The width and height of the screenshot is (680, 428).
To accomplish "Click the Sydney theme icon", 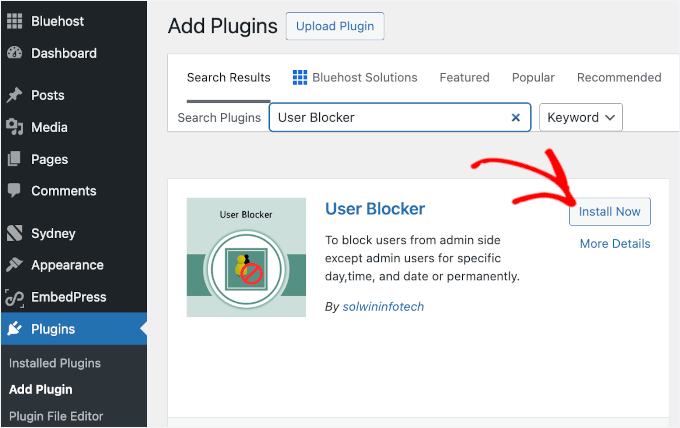I will (14, 233).
